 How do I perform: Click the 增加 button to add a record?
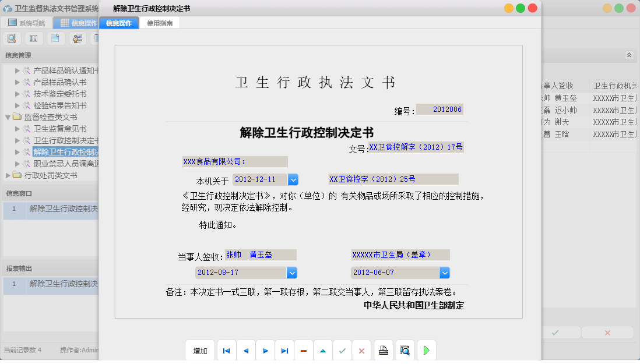(x=200, y=350)
